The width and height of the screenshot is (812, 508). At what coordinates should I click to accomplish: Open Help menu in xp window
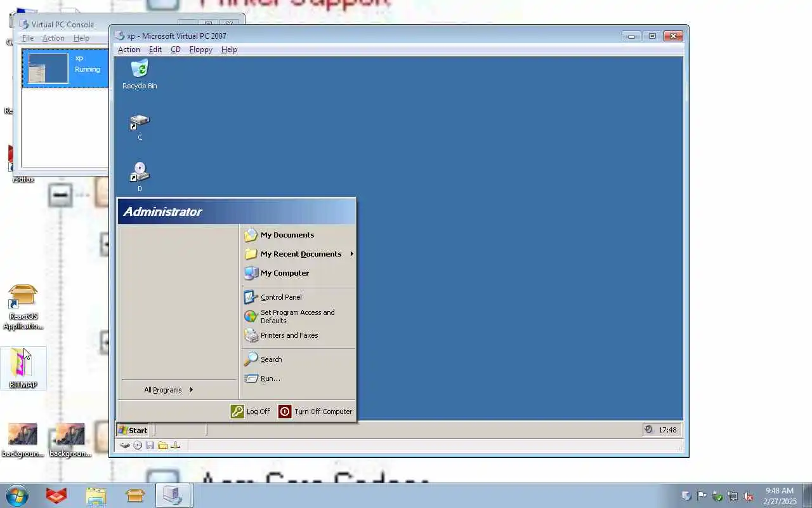229,50
